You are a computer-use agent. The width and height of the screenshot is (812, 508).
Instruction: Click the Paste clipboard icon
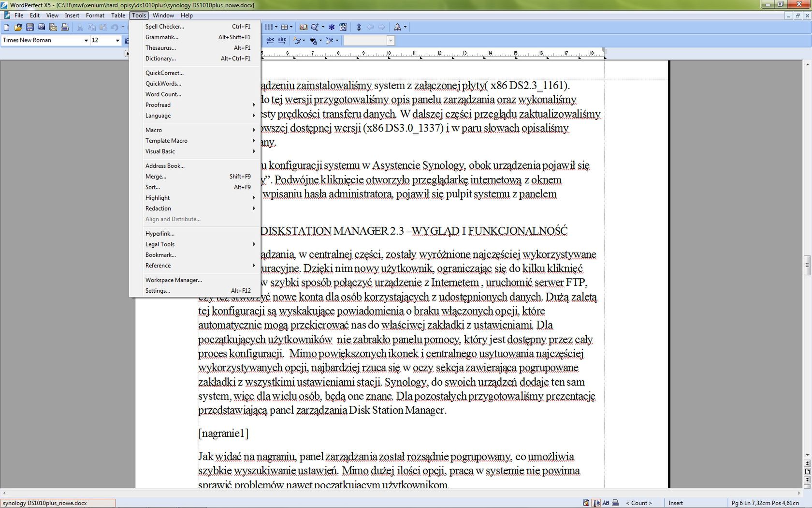coord(103,27)
